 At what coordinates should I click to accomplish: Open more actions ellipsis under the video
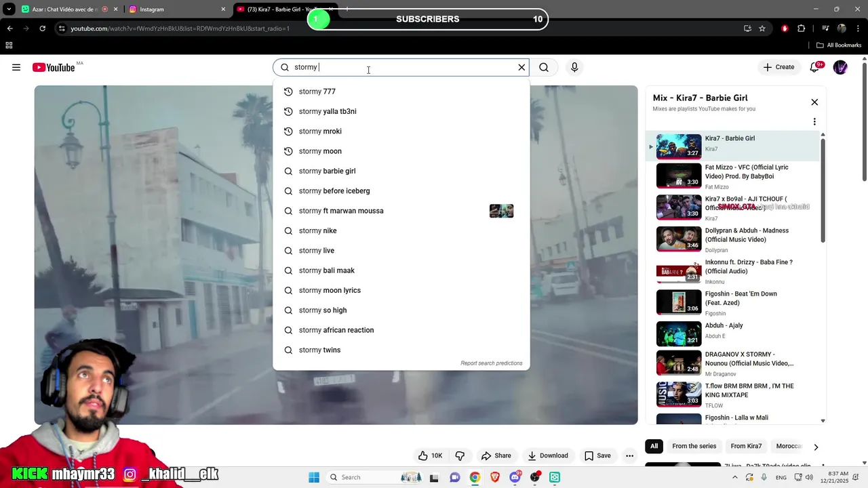click(629, 455)
